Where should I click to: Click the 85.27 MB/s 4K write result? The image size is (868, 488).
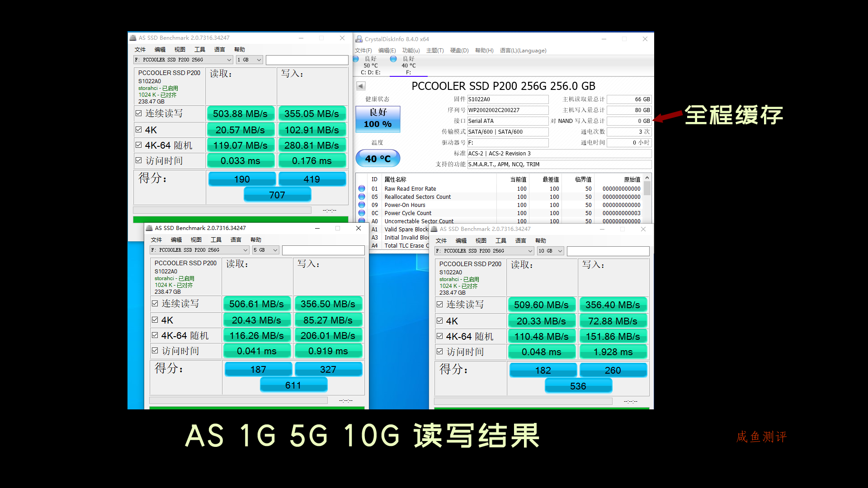click(x=328, y=320)
